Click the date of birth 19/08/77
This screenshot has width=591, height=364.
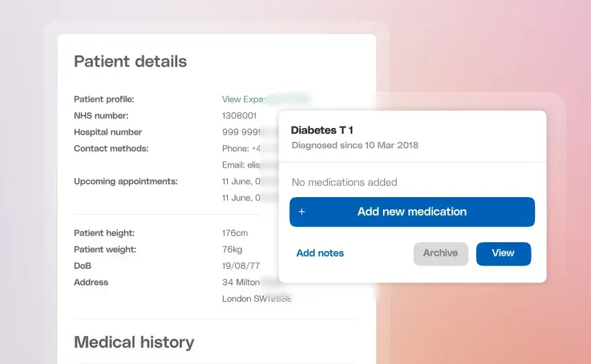[241, 266]
